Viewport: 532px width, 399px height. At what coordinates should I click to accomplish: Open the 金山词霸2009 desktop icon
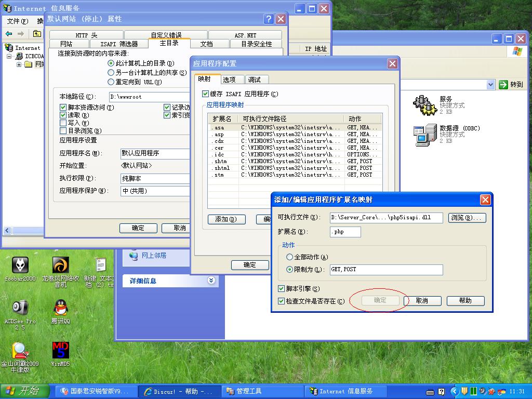pyautogui.click(x=20, y=350)
